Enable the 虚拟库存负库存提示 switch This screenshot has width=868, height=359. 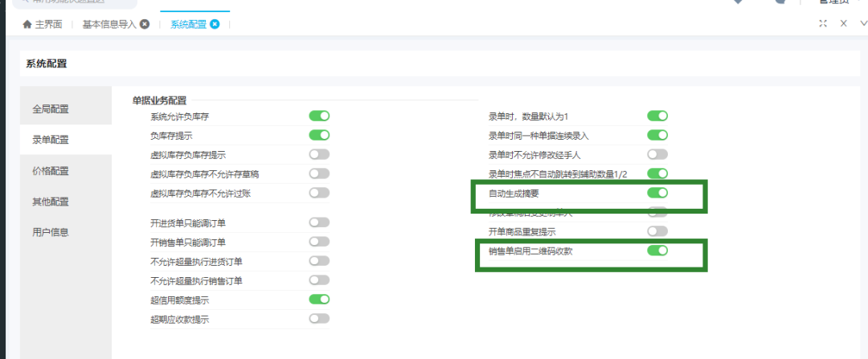(x=319, y=154)
